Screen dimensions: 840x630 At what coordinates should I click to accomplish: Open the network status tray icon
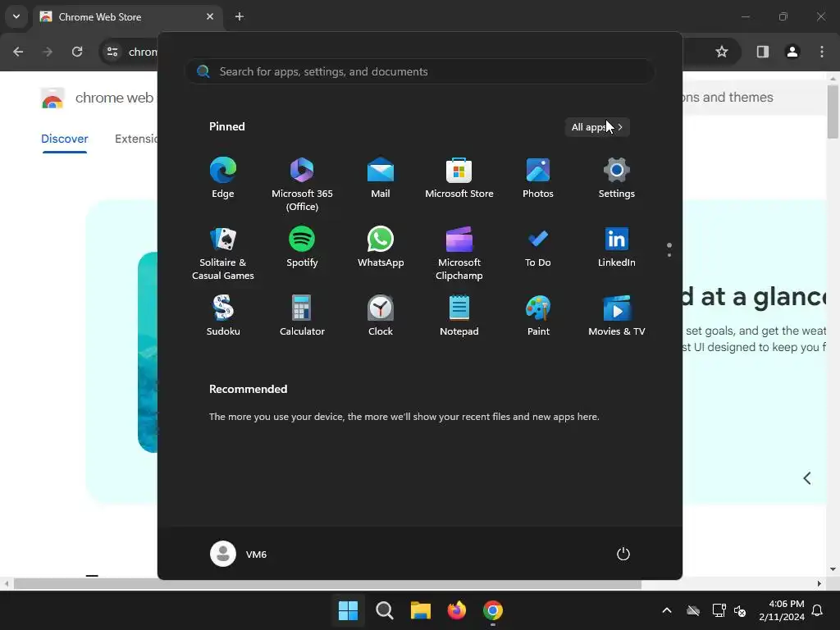(719, 610)
